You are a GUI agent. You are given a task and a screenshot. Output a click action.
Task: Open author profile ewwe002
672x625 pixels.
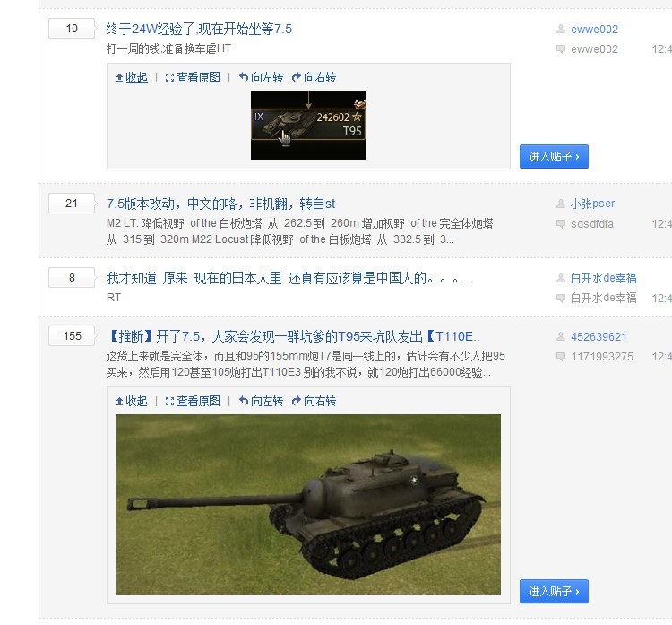(x=594, y=30)
